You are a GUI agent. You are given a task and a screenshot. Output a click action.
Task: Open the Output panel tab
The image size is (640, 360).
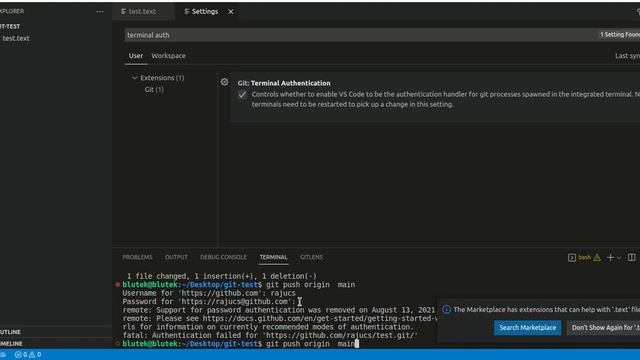click(176, 257)
